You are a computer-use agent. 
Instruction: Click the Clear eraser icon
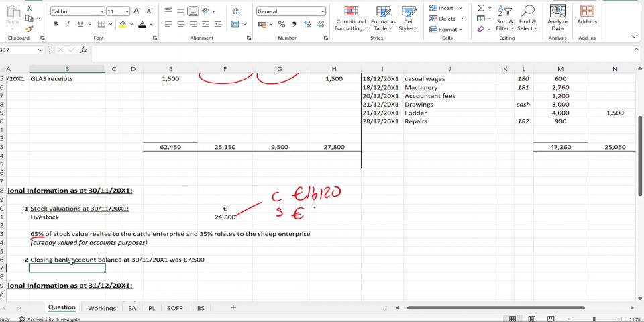click(x=480, y=29)
